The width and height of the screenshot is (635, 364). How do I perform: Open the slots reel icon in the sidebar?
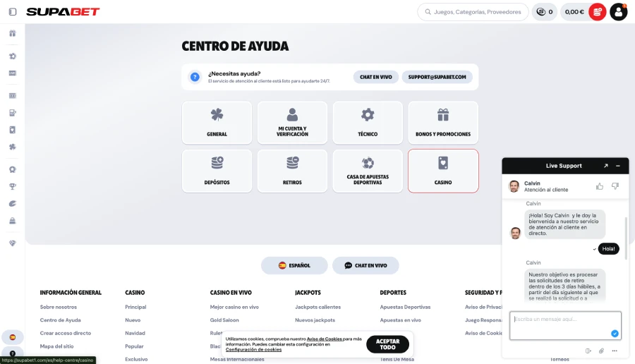pos(13,96)
